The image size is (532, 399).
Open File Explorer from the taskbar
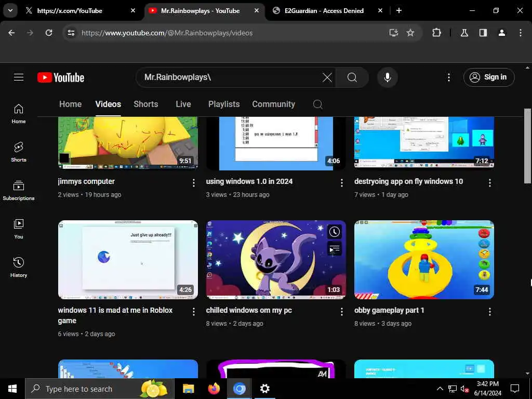pos(188,389)
